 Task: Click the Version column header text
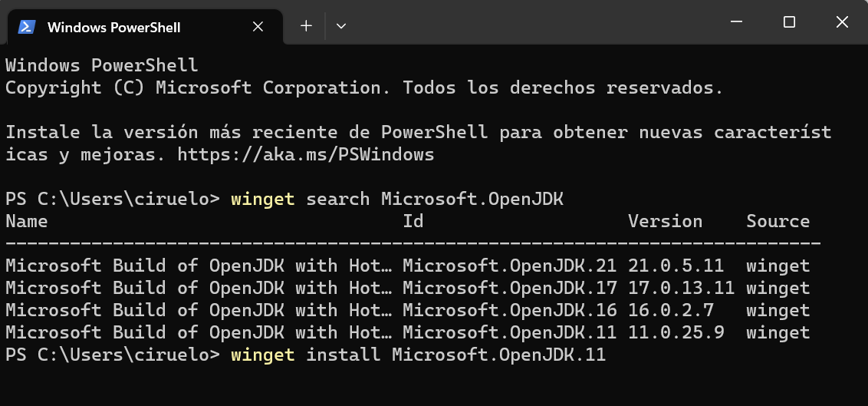665,222
